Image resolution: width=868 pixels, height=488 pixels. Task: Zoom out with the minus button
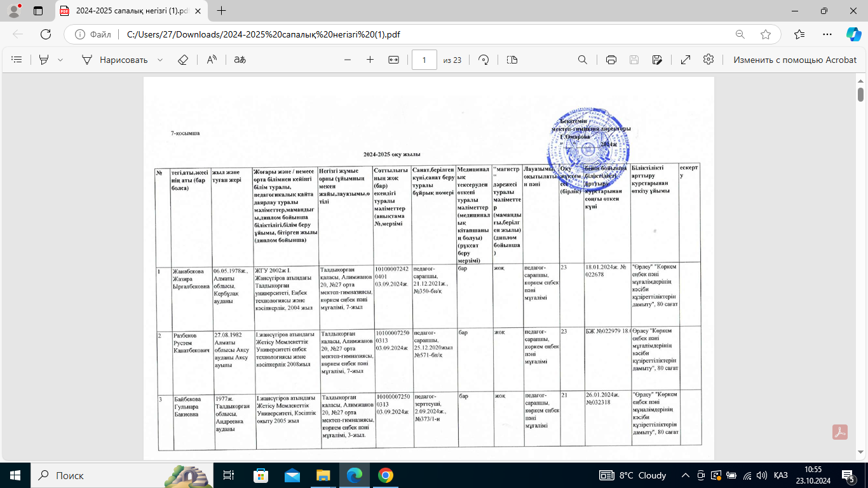coord(348,60)
